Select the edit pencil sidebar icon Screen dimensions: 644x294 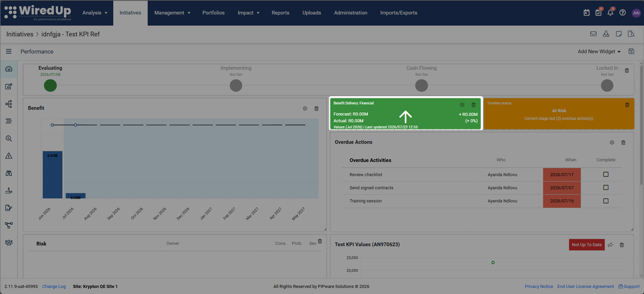(x=9, y=87)
